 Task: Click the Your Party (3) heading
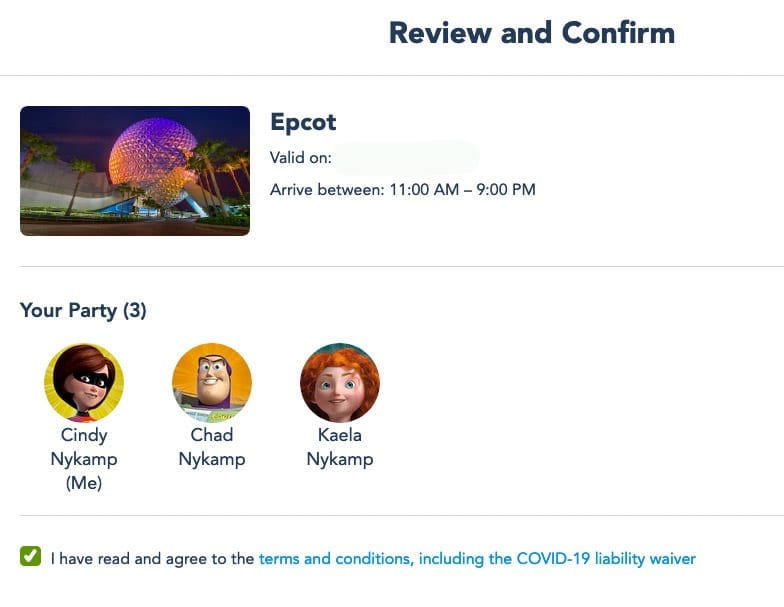[83, 311]
